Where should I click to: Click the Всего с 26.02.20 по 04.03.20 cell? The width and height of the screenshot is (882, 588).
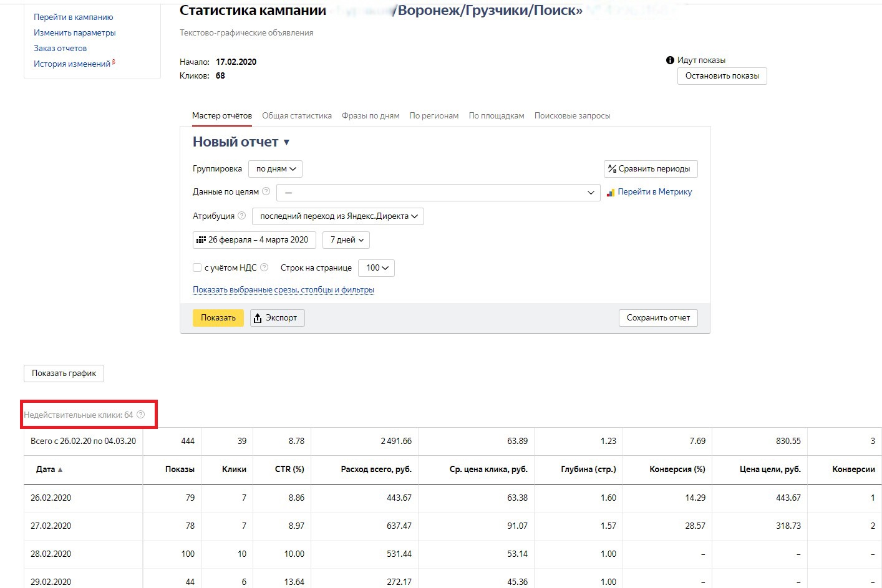[83, 441]
